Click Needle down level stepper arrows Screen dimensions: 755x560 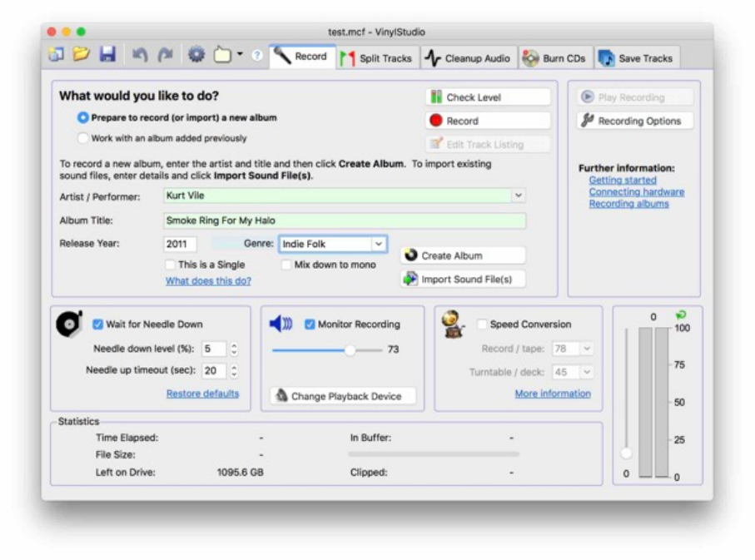234,349
